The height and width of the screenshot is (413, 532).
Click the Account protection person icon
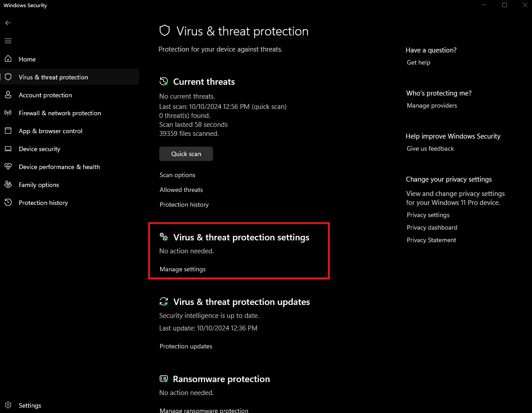[8, 95]
